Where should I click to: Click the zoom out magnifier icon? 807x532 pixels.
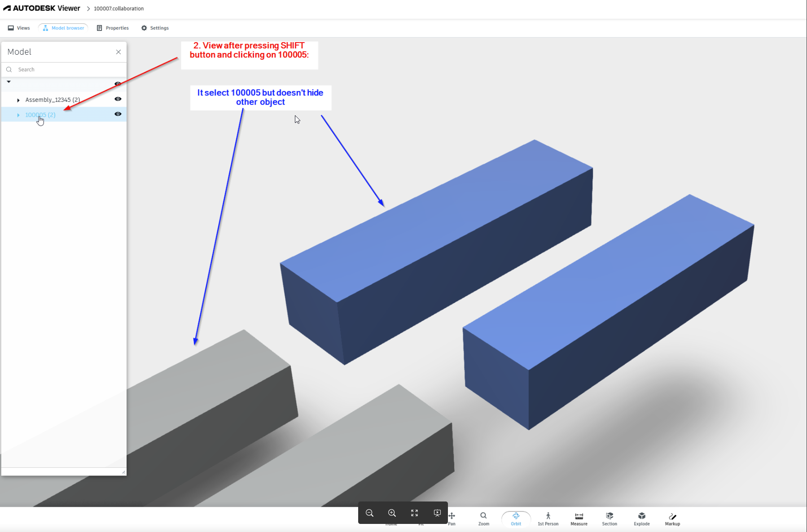(x=369, y=513)
